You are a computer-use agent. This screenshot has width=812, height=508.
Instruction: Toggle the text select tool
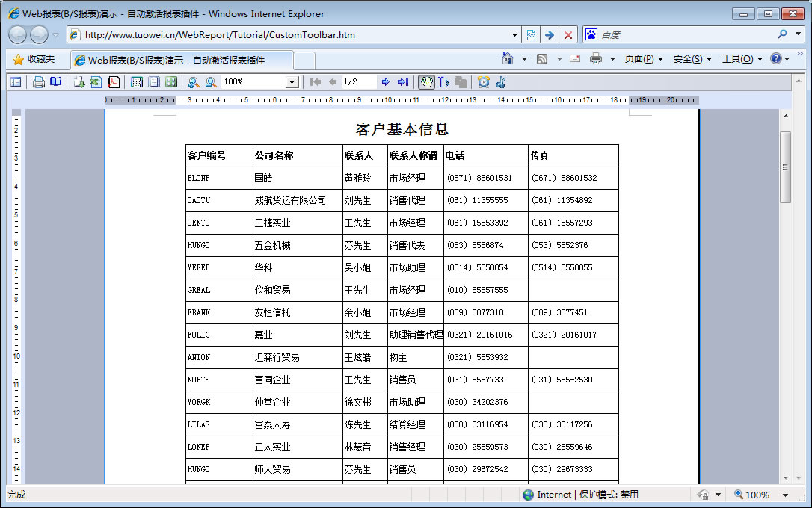(x=443, y=82)
